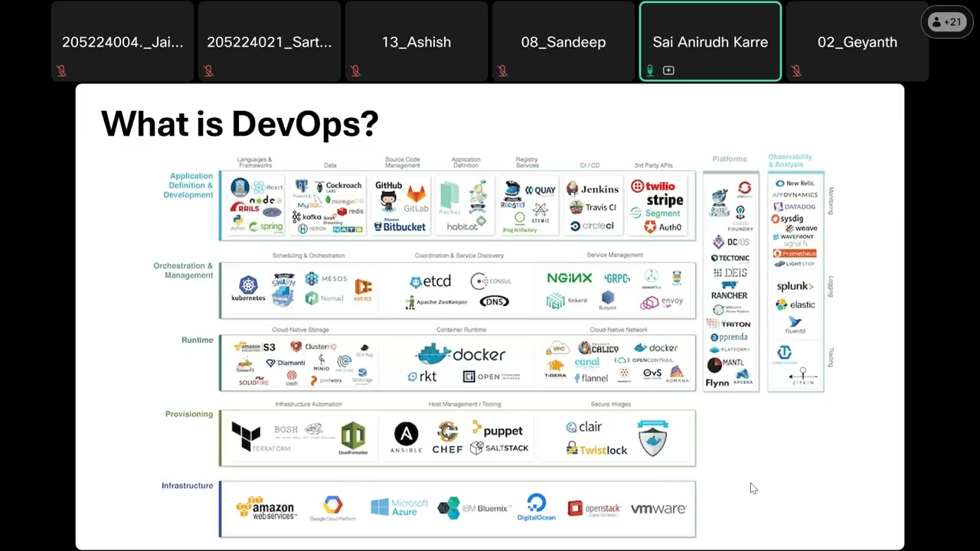
Task: Click the Twistlock logo
Action: (x=596, y=449)
